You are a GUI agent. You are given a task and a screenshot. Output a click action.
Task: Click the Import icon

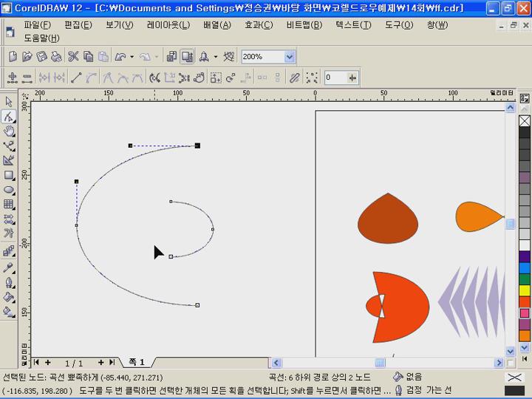point(171,56)
